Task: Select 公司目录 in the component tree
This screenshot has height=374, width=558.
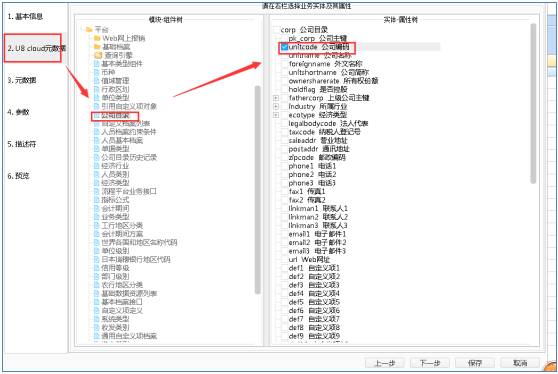Action: click(115, 115)
